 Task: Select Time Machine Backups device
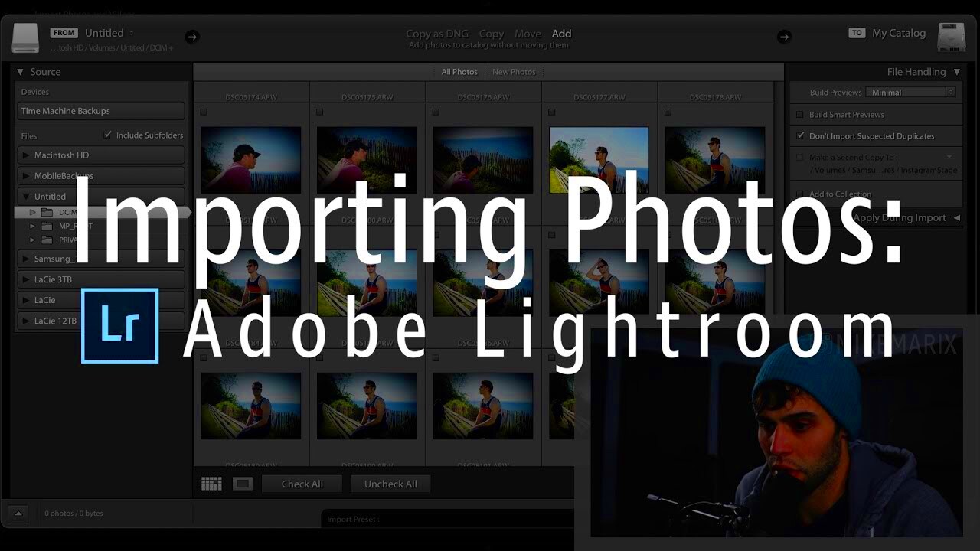[100, 111]
